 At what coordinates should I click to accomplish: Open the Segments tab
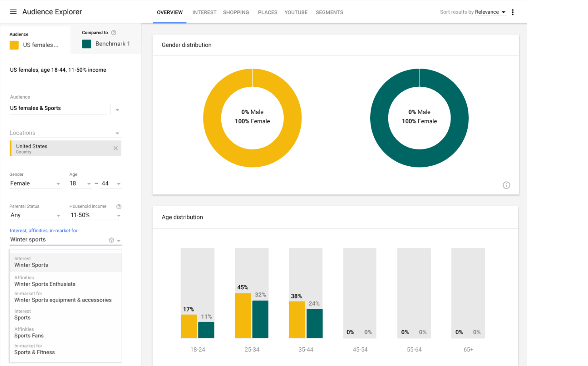click(329, 12)
